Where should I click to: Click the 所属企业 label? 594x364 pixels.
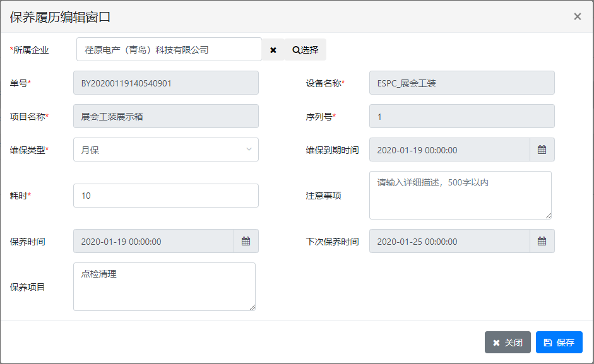[29, 50]
